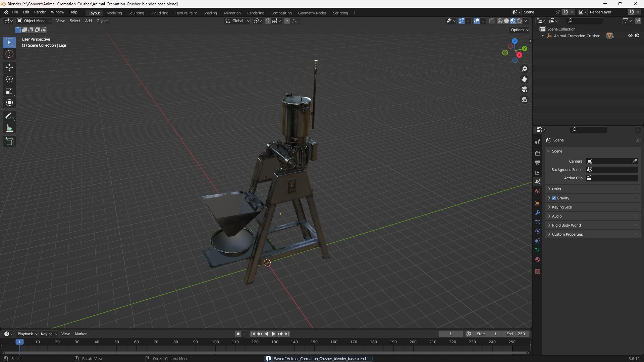Screen dimensions: 644x362
Task: Toggle auto keying record button
Action: [x=238, y=334]
